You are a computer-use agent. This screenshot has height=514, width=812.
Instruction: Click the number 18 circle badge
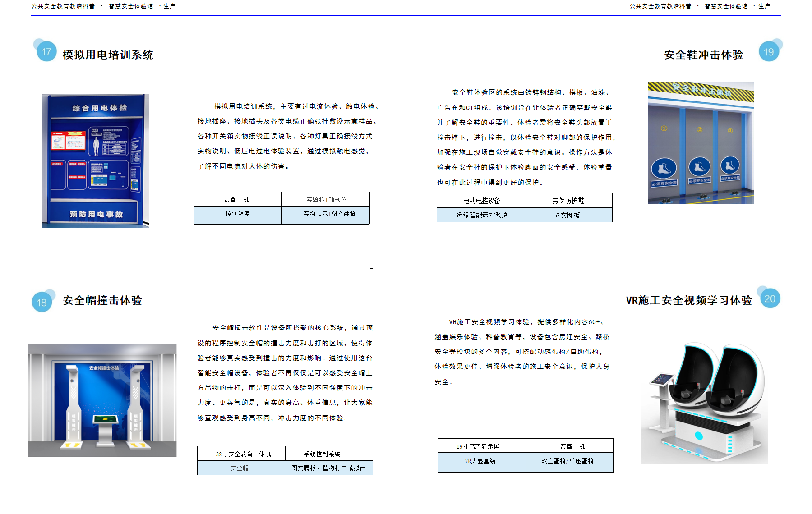(42, 302)
